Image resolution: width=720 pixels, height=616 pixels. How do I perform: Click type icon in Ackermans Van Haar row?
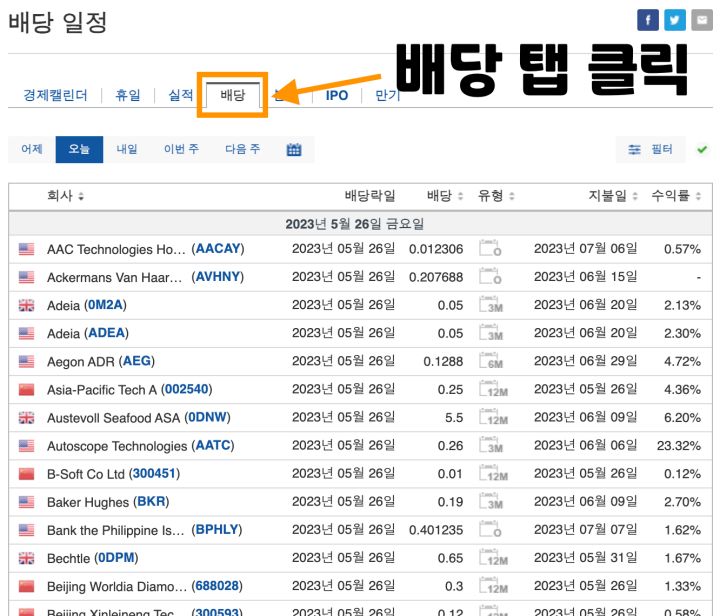click(x=490, y=276)
